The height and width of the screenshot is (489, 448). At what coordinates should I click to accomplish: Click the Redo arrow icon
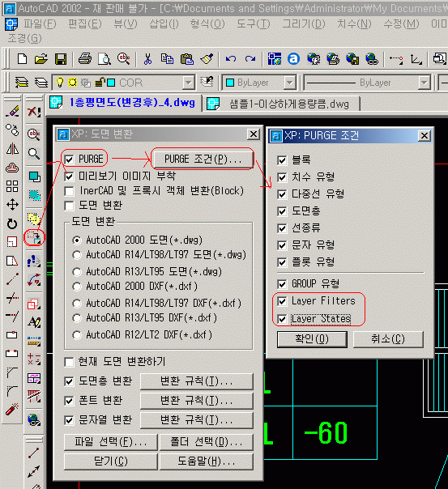click(x=250, y=58)
